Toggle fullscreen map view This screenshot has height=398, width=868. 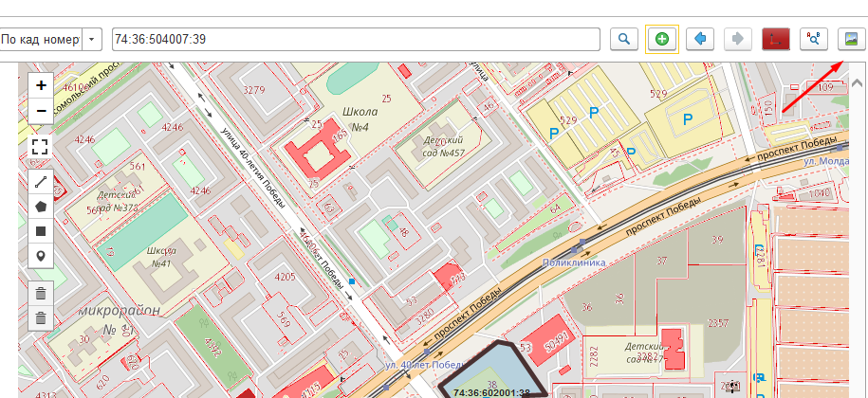[x=41, y=146]
